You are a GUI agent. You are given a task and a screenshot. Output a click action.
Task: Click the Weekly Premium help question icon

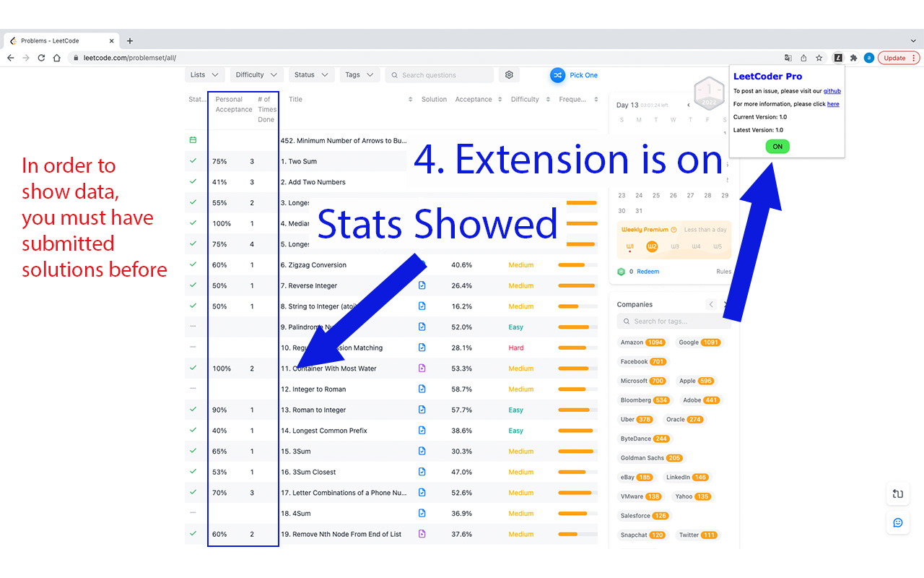point(674,230)
